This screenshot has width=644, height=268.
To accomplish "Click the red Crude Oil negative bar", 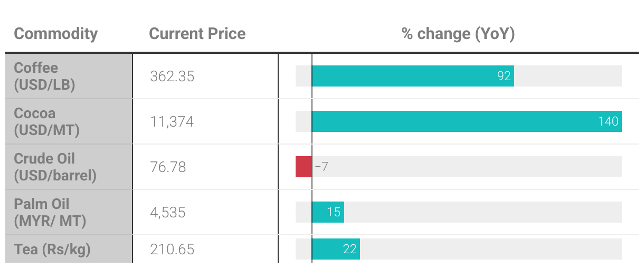I will [304, 167].
